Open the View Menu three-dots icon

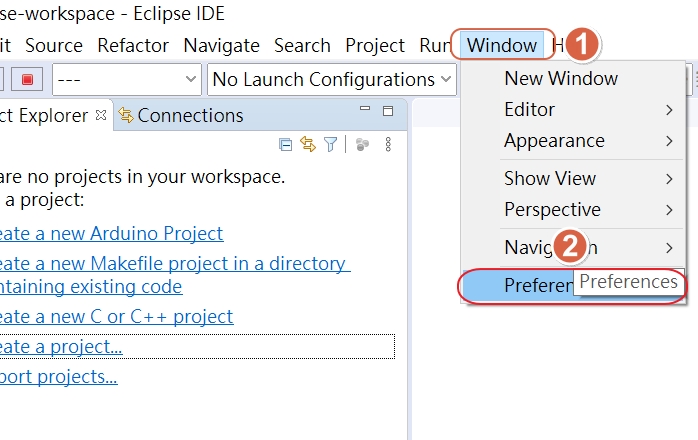pos(388,144)
